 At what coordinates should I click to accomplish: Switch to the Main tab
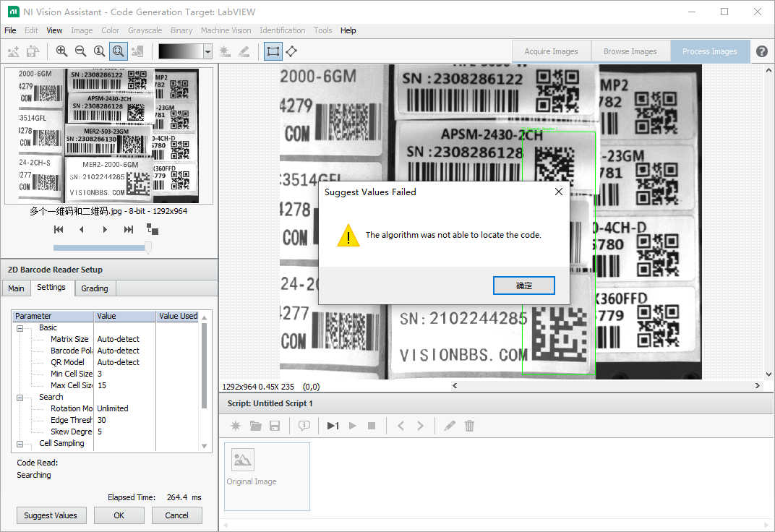pos(16,288)
